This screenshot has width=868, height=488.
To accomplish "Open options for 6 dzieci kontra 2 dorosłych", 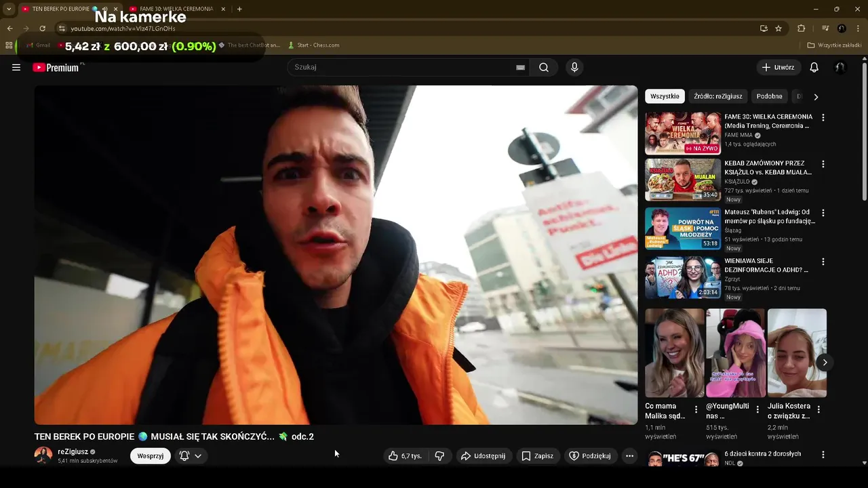I will coord(823,455).
